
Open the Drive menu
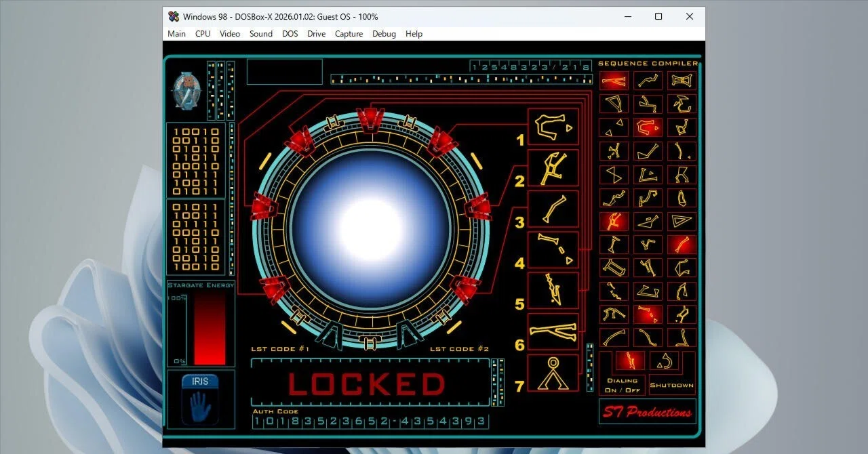pyautogui.click(x=317, y=34)
